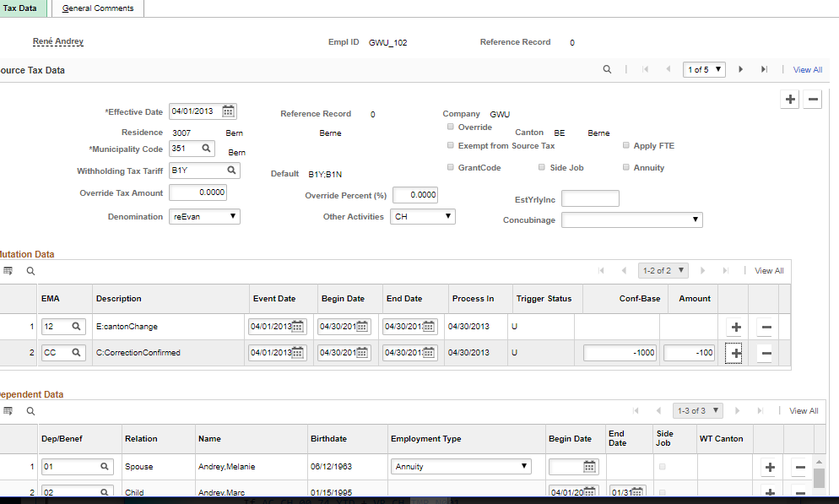Look up Municipality Code with magnifier icon
This screenshot has width=839, height=504.
point(206,149)
